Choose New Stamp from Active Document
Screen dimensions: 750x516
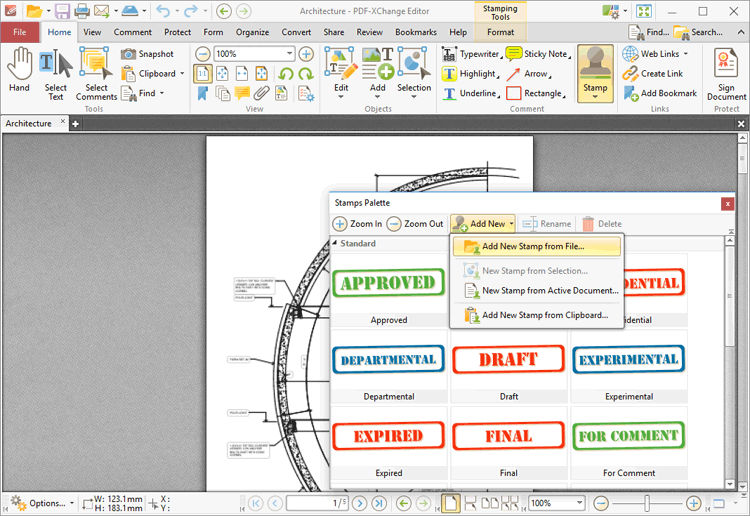click(x=537, y=290)
